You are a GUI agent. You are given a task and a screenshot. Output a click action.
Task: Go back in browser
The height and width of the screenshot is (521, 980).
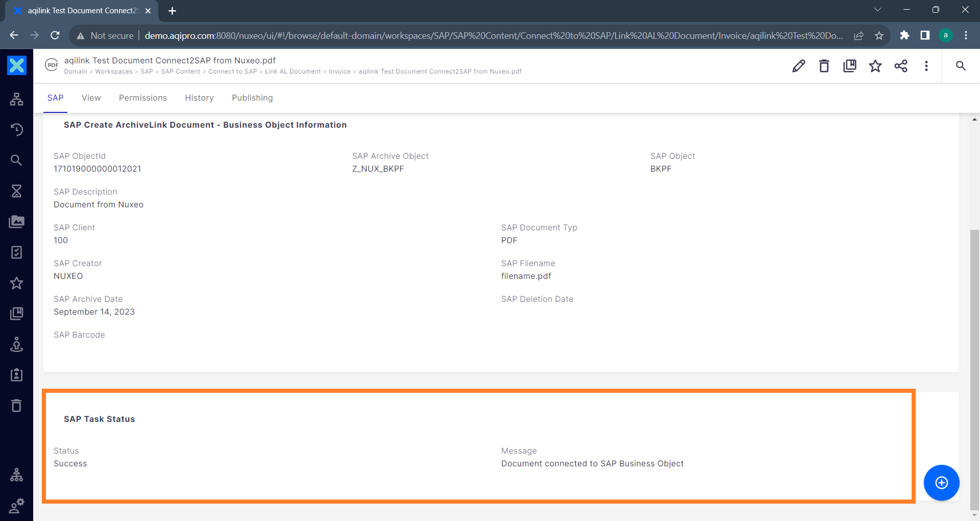[x=14, y=35]
